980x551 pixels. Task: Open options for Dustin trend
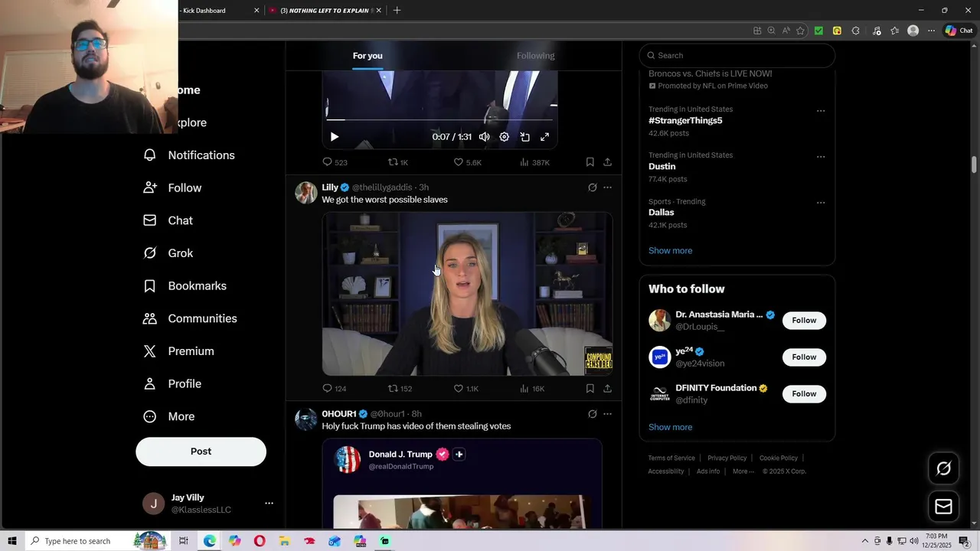pyautogui.click(x=821, y=157)
